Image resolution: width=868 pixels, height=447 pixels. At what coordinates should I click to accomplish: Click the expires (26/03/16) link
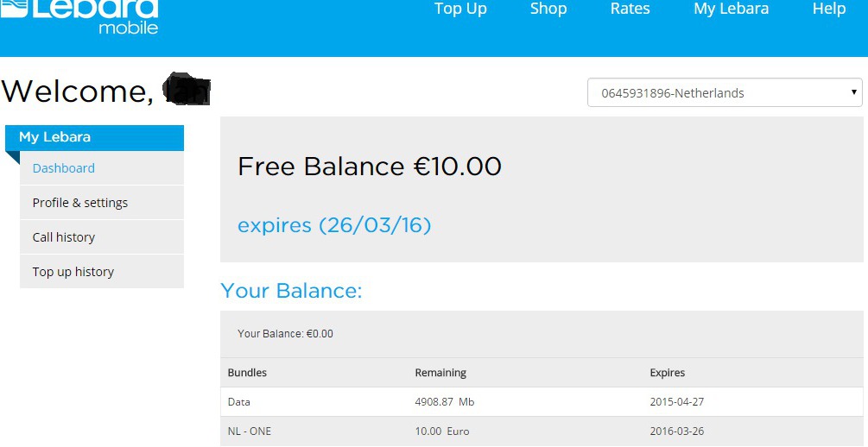click(334, 226)
